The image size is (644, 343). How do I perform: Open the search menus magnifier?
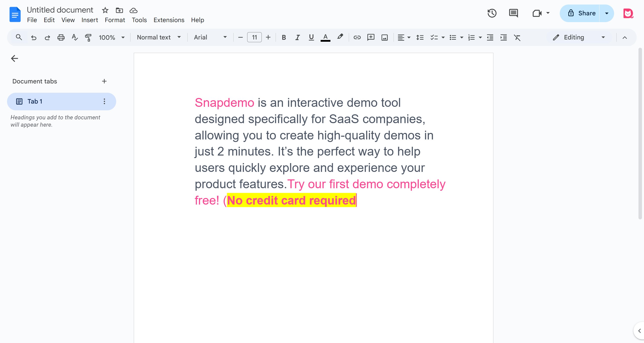coord(19,37)
